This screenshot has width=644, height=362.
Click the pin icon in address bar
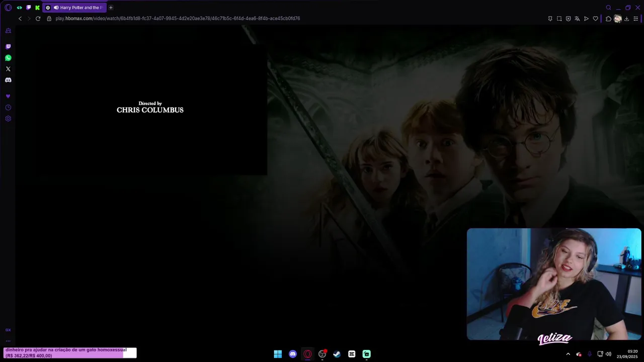coord(550,19)
